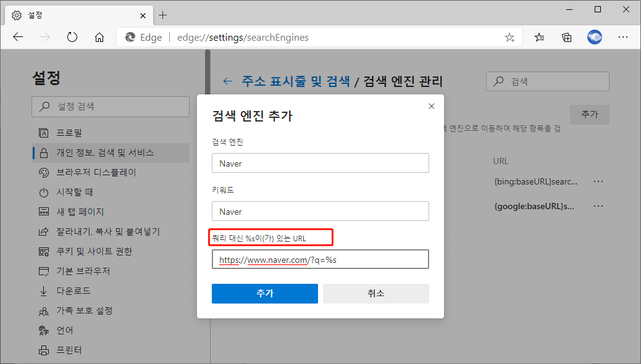Click the Edge logo site info

pyautogui.click(x=143, y=38)
